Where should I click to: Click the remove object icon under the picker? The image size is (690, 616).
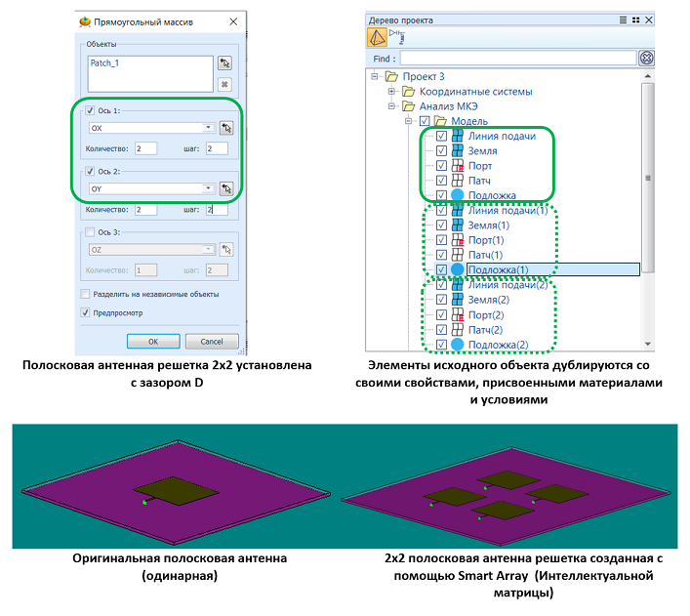[x=226, y=84]
